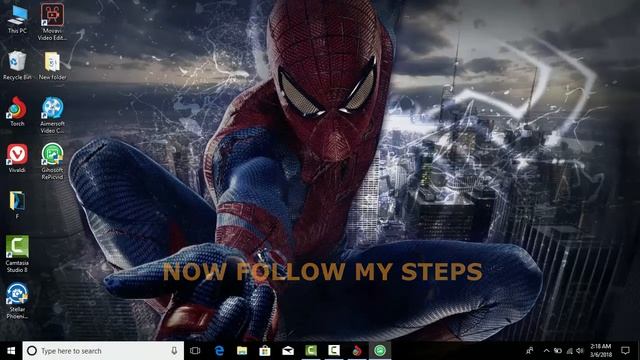Switch to green Camtasia taskbar app

coord(311,351)
